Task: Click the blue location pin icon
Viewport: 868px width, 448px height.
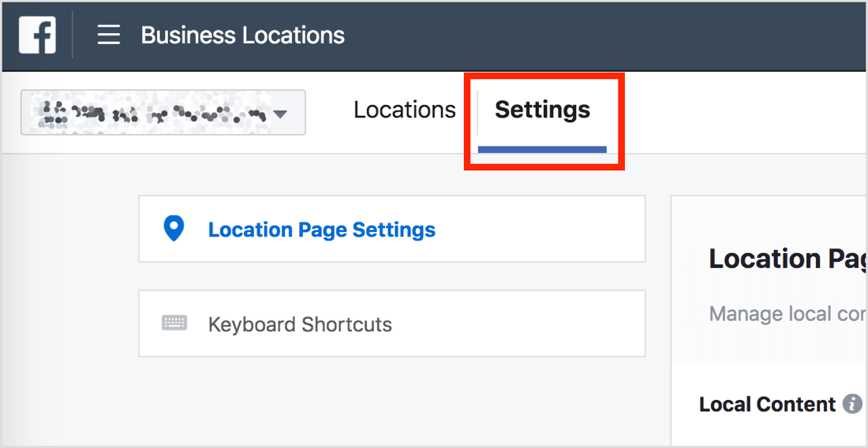Action: pos(174,229)
